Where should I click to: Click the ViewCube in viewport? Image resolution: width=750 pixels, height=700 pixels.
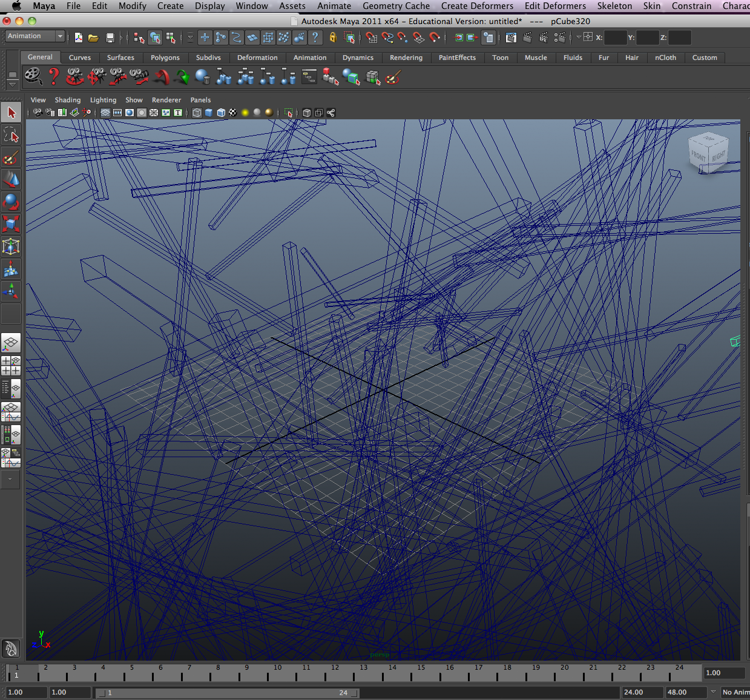pyautogui.click(x=708, y=154)
